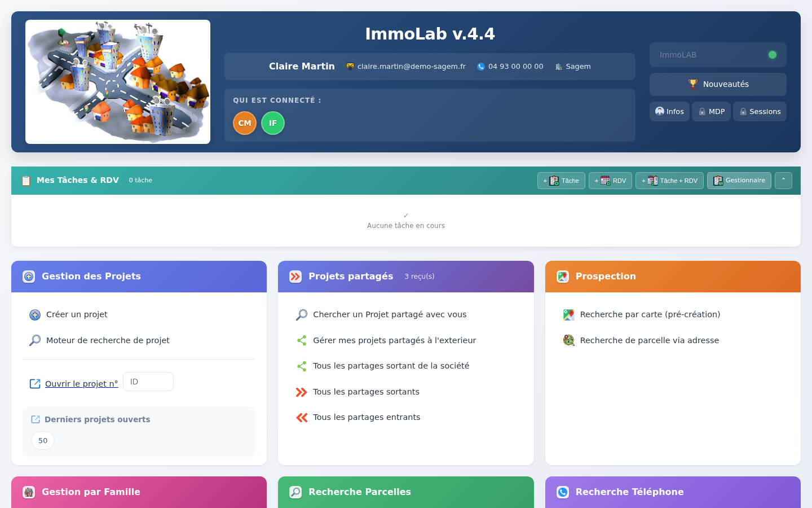Click the red Tous les partages sortants arrows

point(302,392)
